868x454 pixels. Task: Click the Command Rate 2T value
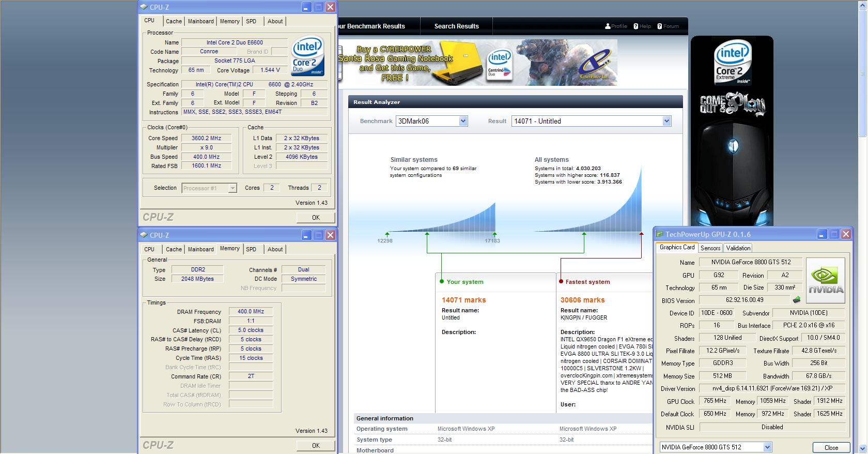251,376
